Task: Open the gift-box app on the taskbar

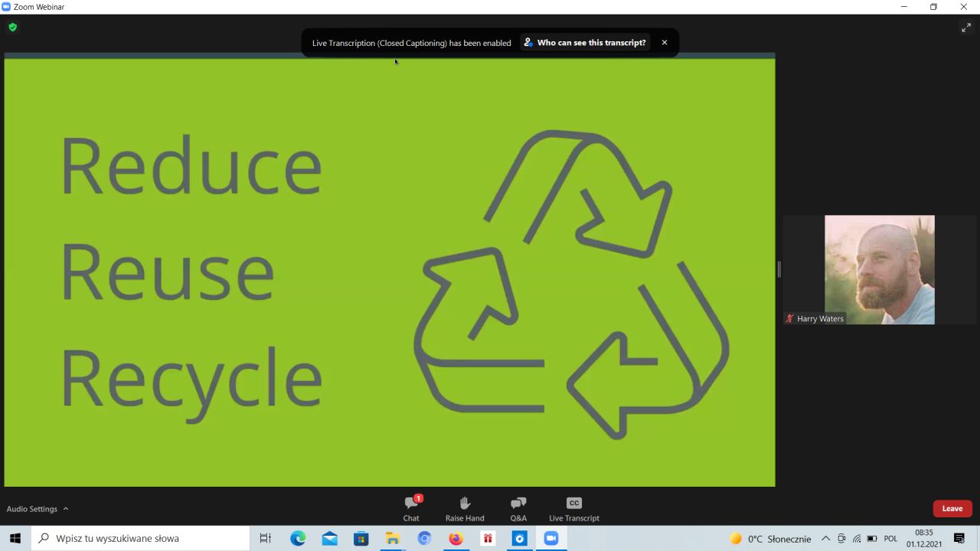Action: click(x=488, y=539)
